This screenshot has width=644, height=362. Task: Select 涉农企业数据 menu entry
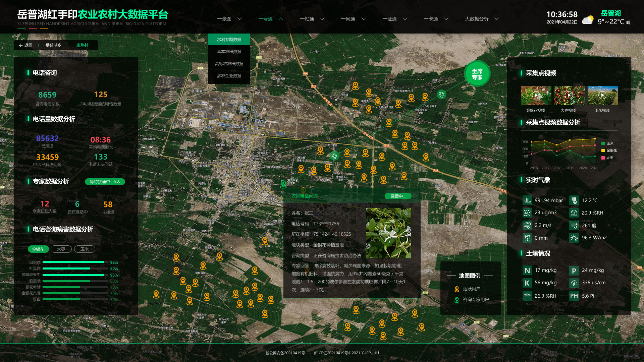(x=229, y=76)
